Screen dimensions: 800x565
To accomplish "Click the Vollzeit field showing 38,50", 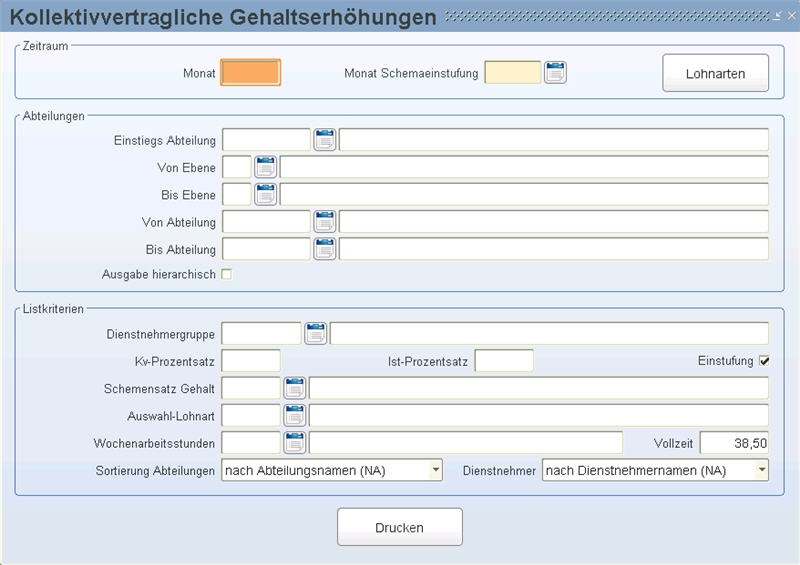I will coord(734,443).
